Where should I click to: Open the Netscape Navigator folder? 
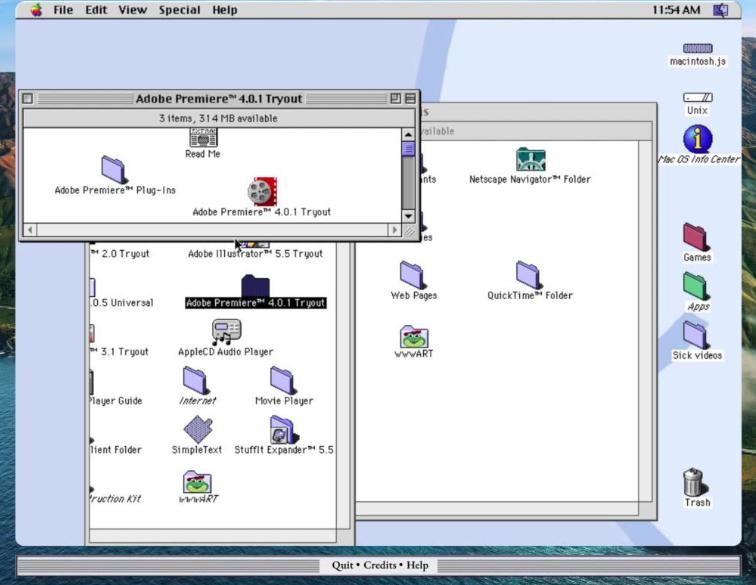click(x=530, y=160)
